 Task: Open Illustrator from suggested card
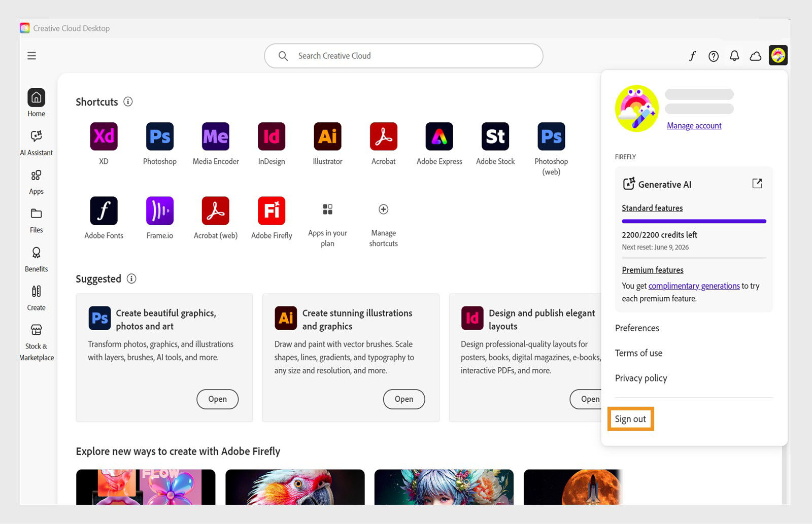(404, 399)
